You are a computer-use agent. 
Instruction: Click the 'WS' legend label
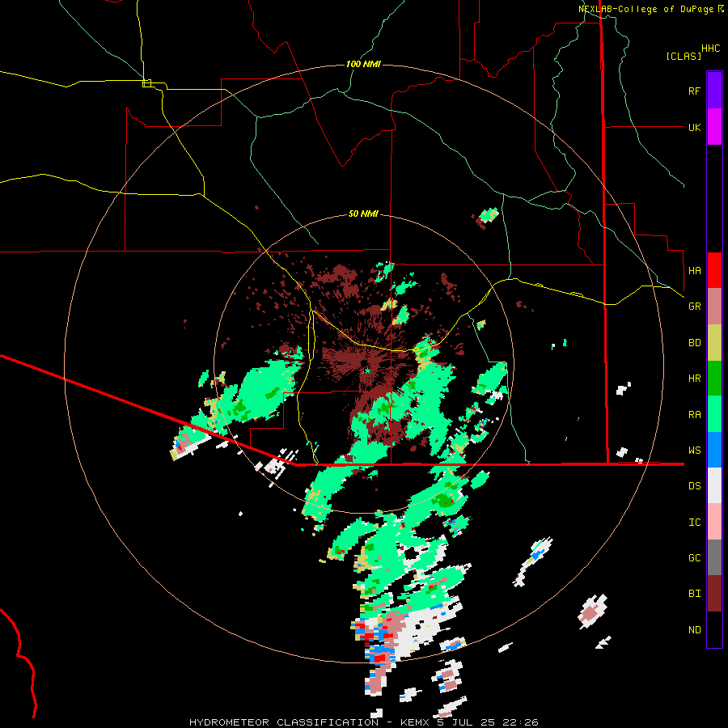694,451
